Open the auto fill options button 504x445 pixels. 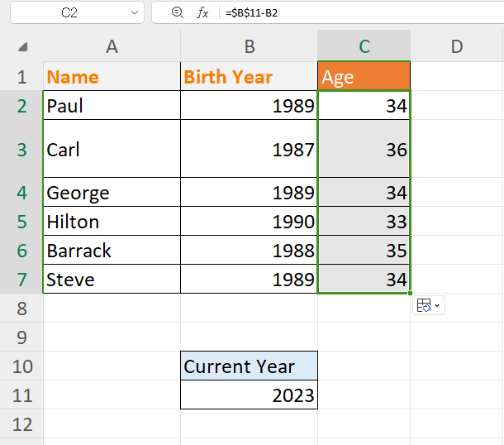tap(429, 305)
